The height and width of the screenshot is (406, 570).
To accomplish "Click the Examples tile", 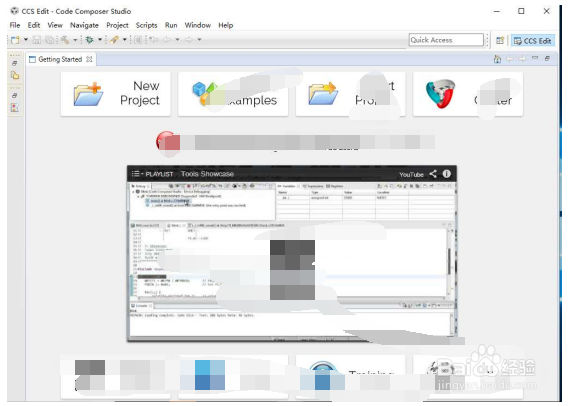I will 233,94.
